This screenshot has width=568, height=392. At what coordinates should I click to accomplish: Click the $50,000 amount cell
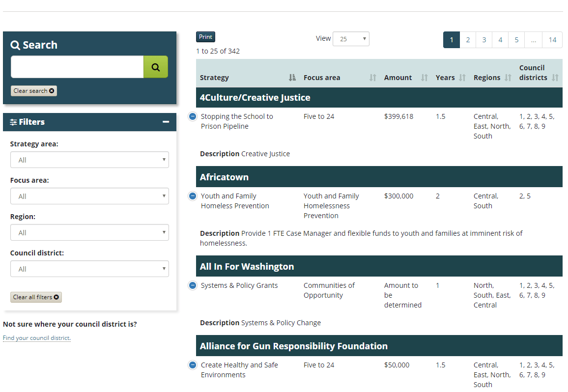[x=397, y=365]
